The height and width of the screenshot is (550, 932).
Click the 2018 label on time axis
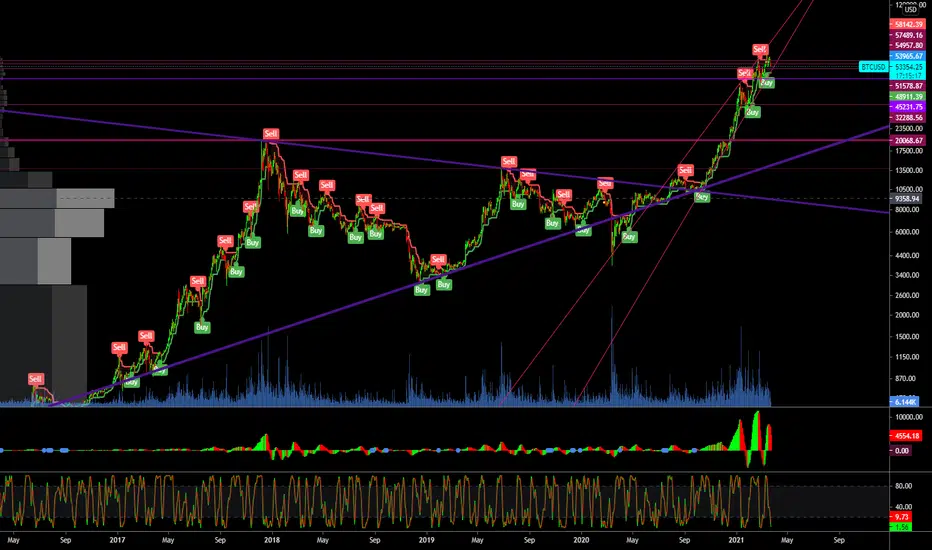[x=272, y=540]
